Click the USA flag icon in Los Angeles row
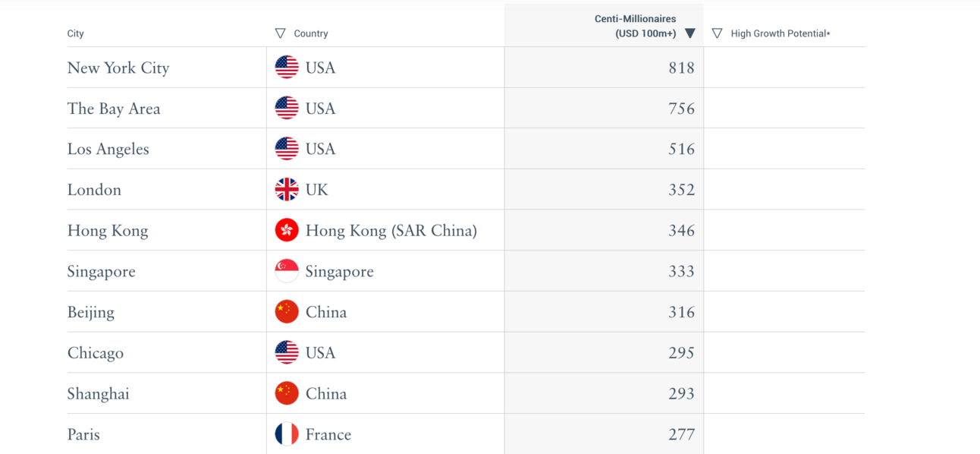This screenshot has width=980, height=454. click(287, 149)
